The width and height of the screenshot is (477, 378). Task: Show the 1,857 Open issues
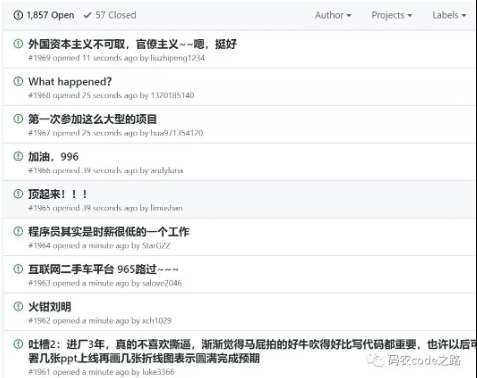click(44, 15)
